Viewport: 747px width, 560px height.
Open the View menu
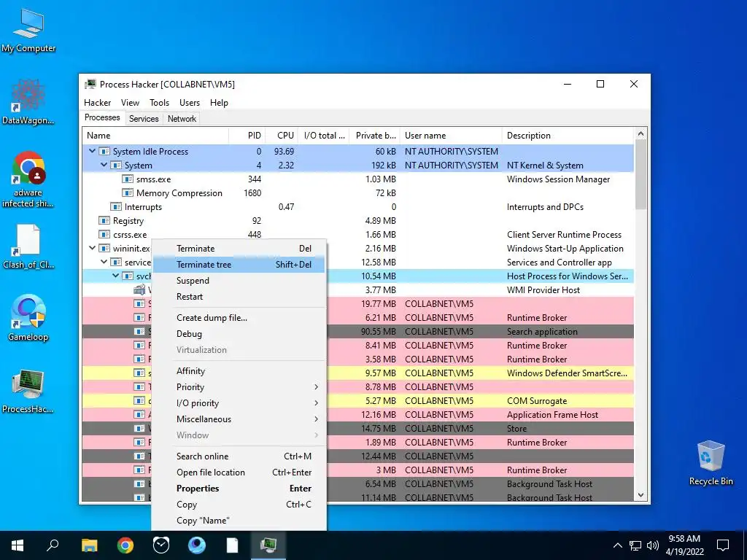(x=130, y=102)
